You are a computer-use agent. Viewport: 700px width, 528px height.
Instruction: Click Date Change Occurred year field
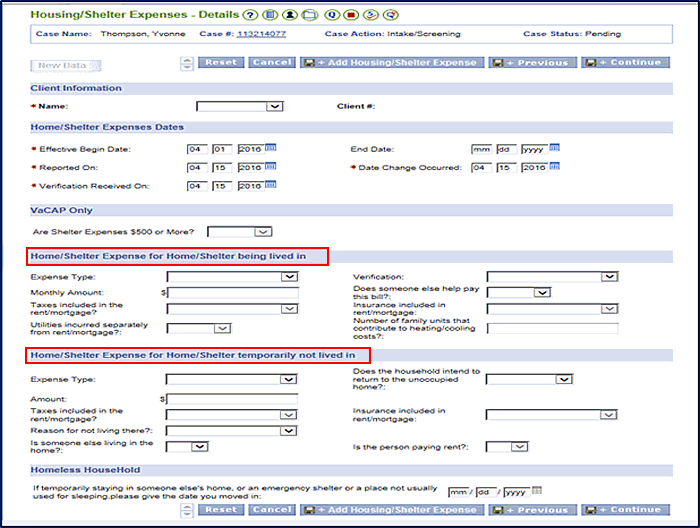click(534, 168)
